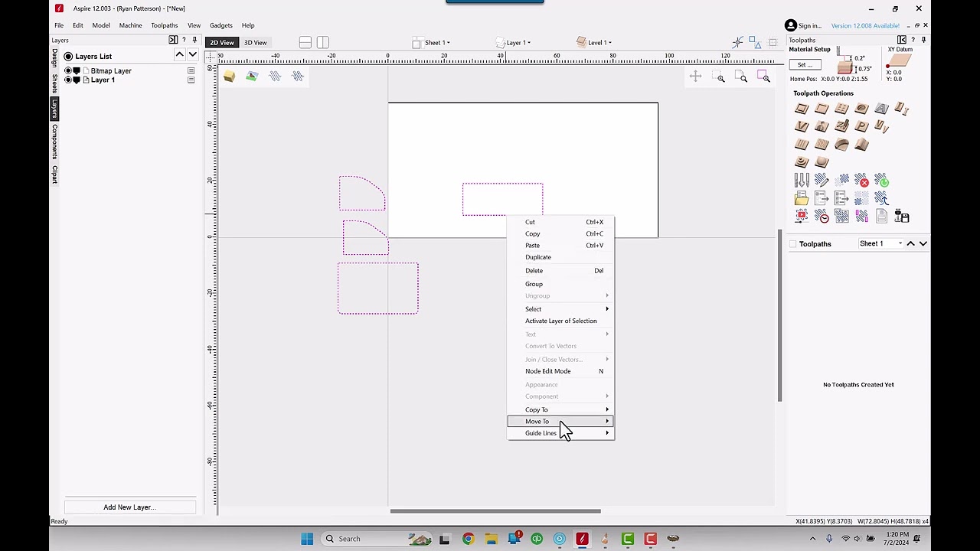This screenshot has width=980, height=551.
Task: Click the Layer 1 colour swatch
Action: (x=77, y=80)
